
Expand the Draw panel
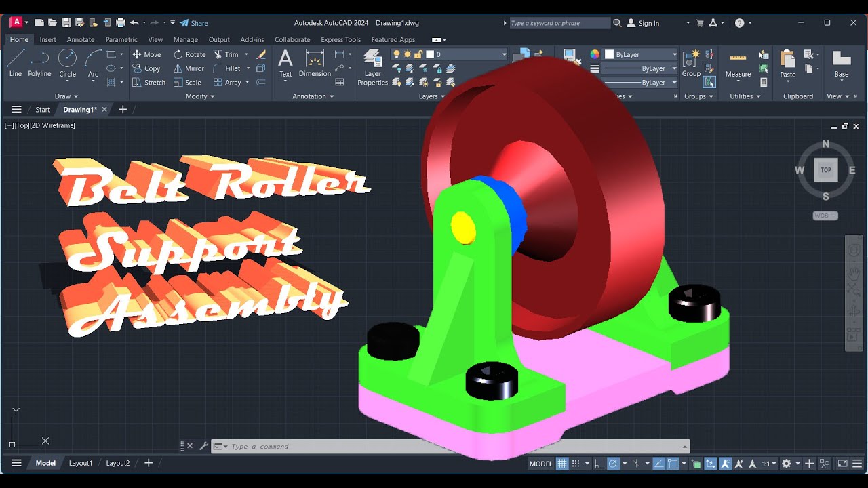coord(66,96)
